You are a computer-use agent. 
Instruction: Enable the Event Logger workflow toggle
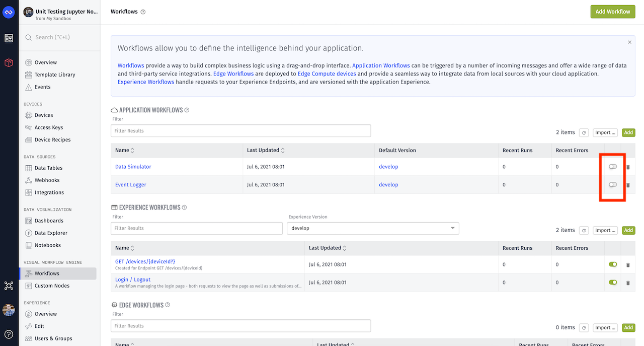[x=612, y=185]
